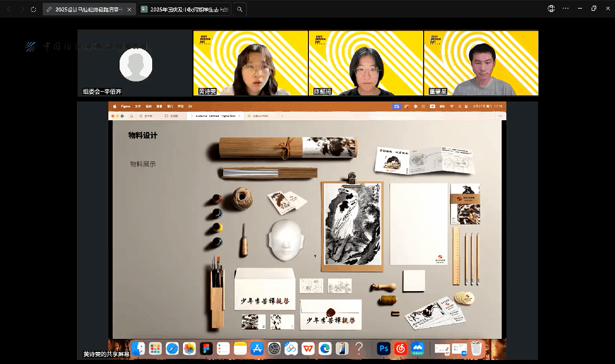The height and width of the screenshot is (364, 615).
Task: Launch Photoshop from the dock
Action: coord(384,348)
